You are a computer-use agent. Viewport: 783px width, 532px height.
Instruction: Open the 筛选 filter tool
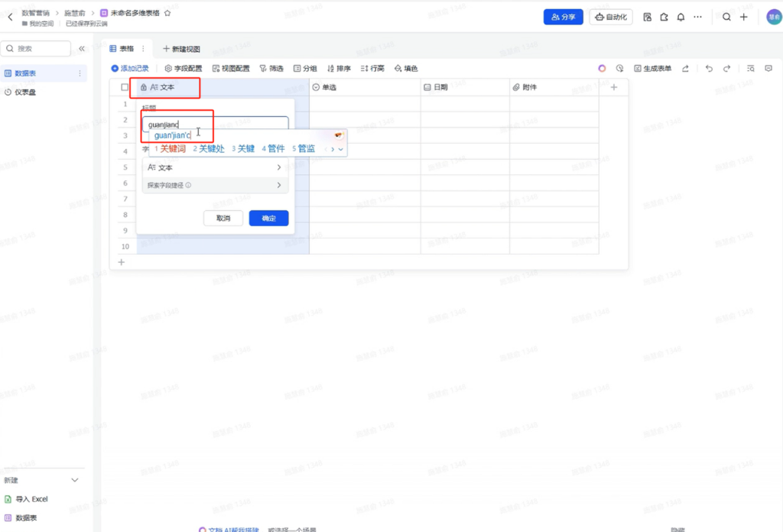tap(271, 68)
